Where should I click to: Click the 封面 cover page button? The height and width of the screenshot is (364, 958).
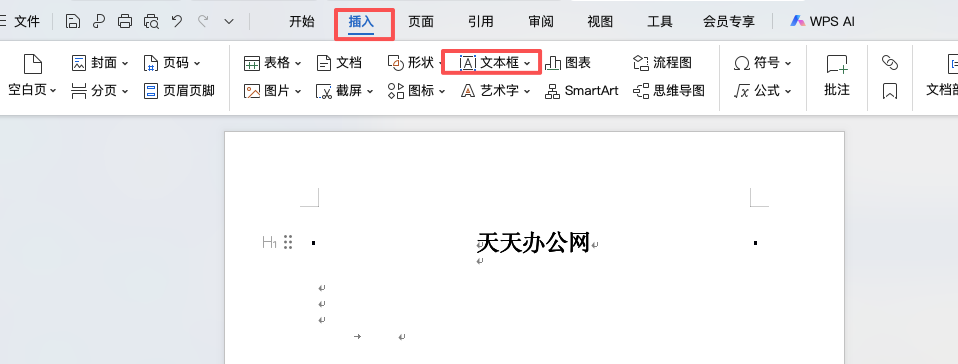95,63
